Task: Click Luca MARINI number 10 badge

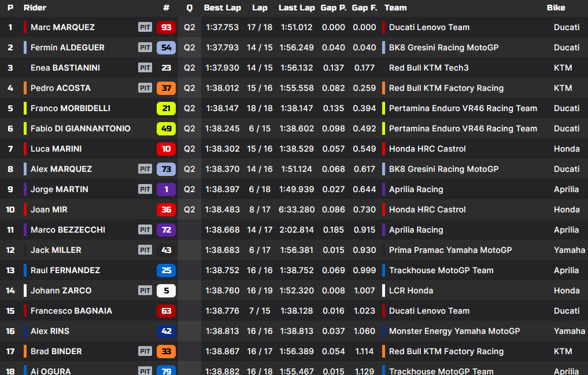Action: pos(166,149)
